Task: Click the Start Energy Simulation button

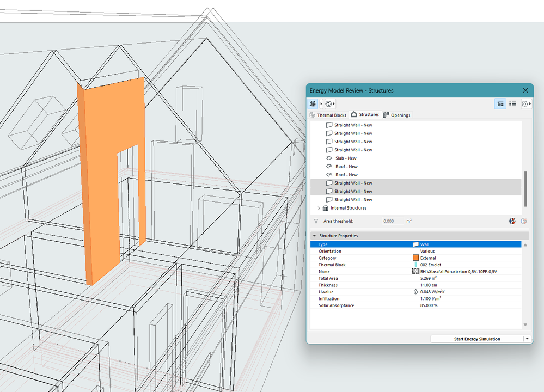Action: (x=477, y=339)
